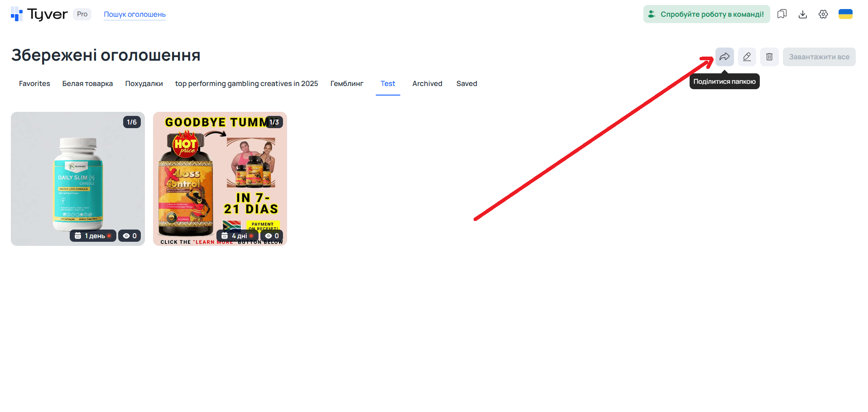The image size is (868, 412).
Task: Share folder with the arrow icon
Action: point(724,57)
